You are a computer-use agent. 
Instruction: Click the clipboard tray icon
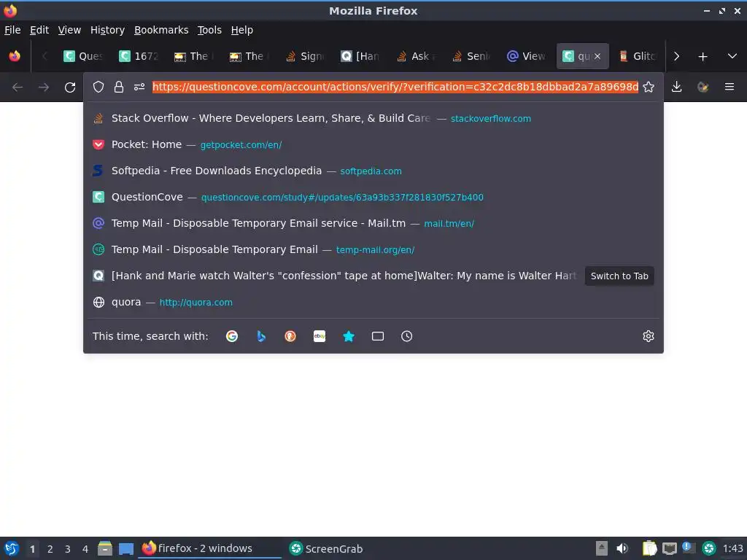(x=649, y=548)
